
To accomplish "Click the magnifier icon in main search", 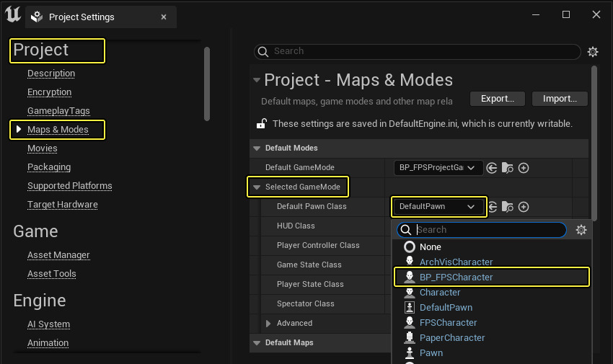I will pos(263,52).
